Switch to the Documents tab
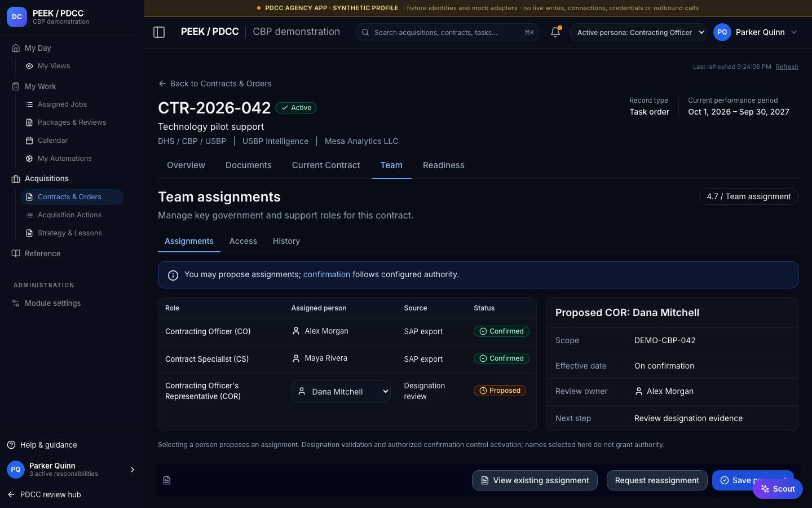This screenshot has height=508, width=812. 249,165
